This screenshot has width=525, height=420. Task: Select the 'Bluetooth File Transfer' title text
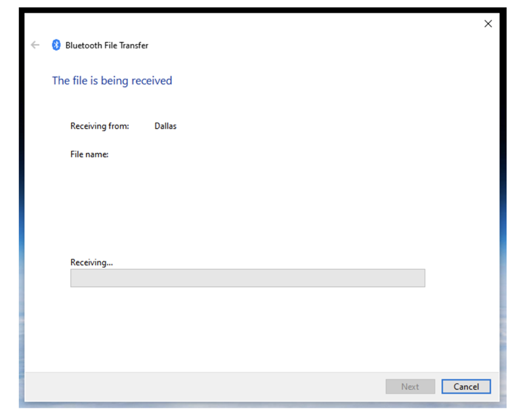coord(107,45)
